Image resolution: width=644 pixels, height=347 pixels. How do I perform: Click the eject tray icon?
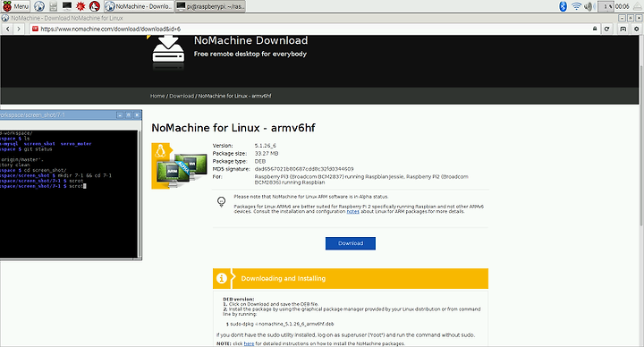[637, 6]
